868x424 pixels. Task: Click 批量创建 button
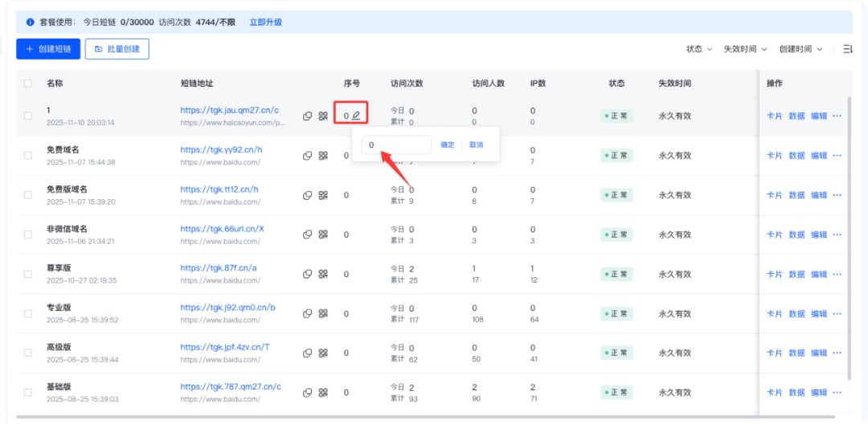tap(117, 49)
